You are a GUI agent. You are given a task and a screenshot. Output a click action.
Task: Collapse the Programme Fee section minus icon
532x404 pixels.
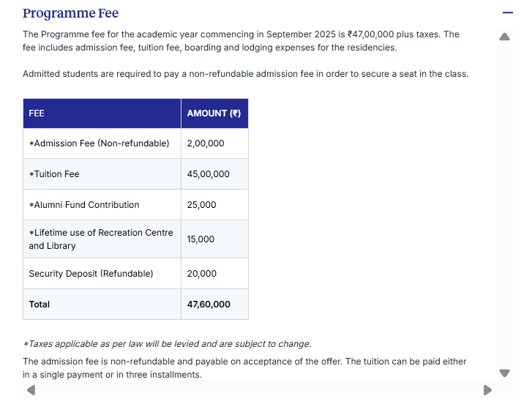(x=508, y=14)
